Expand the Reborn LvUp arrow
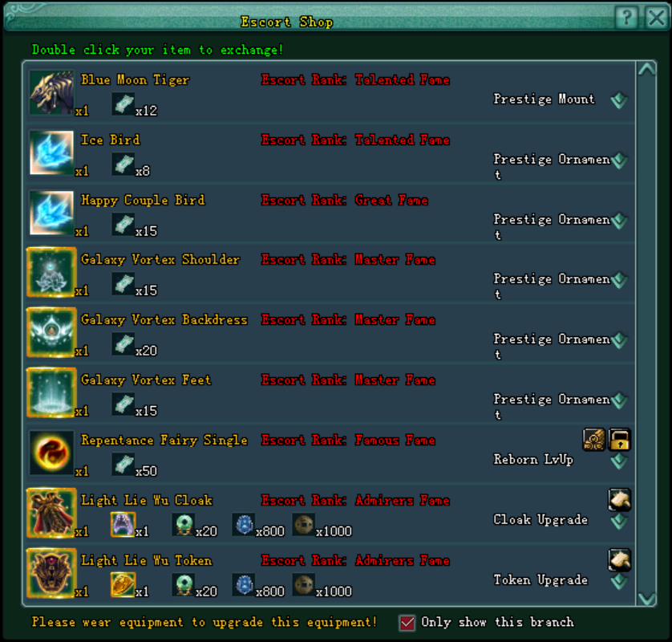This screenshot has height=642, width=672. click(619, 461)
